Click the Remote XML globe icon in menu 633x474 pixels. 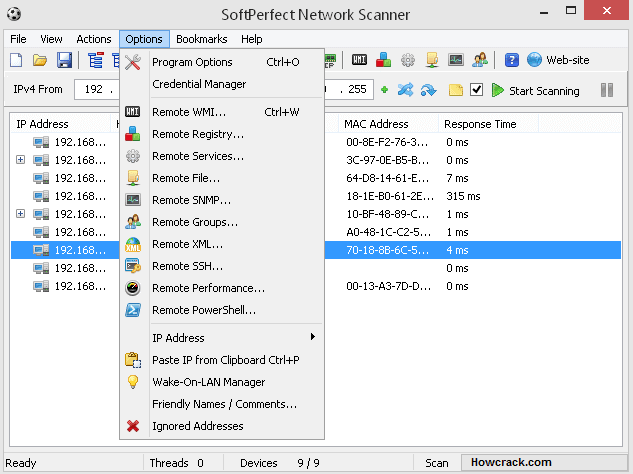tap(133, 244)
